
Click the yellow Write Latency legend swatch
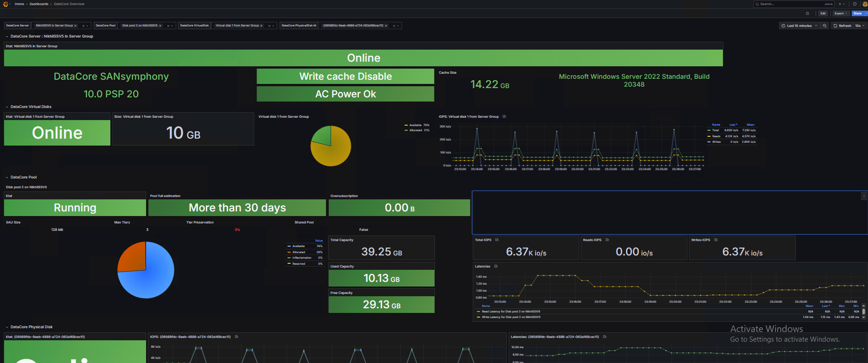pyautogui.click(x=479, y=317)
